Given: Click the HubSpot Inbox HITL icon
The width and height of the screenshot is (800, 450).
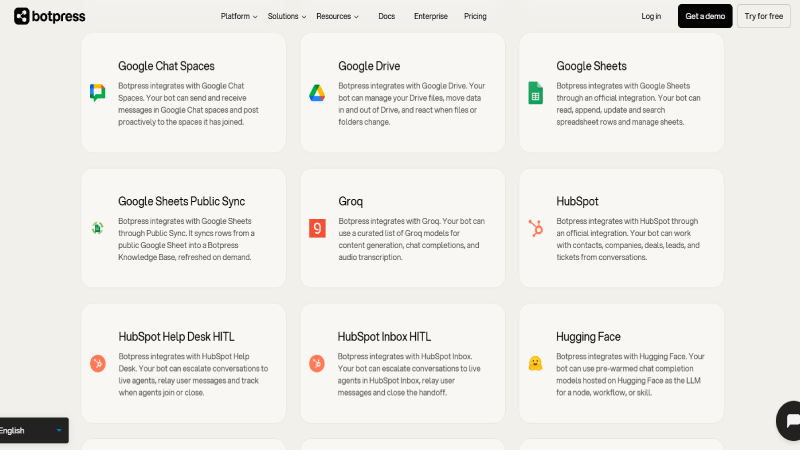Looking at the screenshot, I should click(x=317, y=363).
